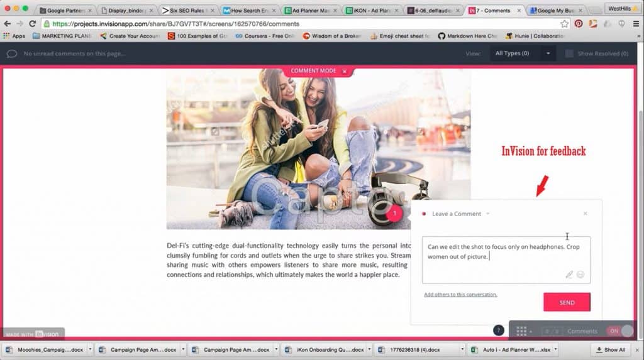Click the Pinterest extension icon
The height and width of the screenshot is (360, 644).
[x=578, y=23]
